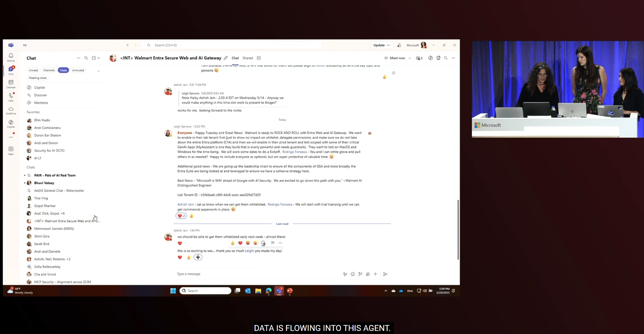Open the Calendar app in the left rail
The image size is (644, 334).
[x=11, y=84]
